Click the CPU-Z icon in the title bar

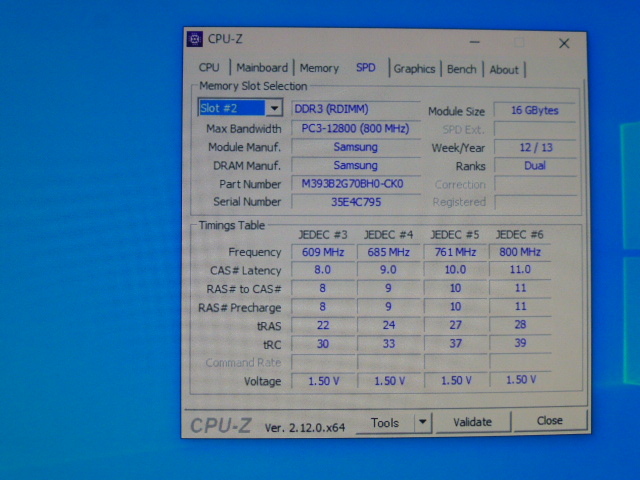coord(194,40)
